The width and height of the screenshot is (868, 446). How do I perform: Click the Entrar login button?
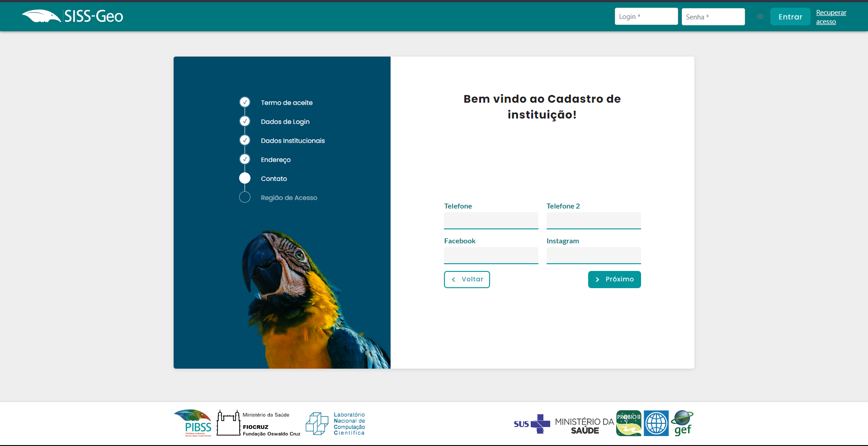(790, 17)
